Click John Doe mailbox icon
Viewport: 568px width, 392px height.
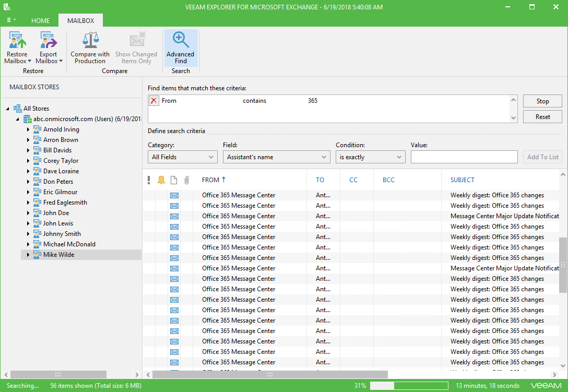coord(37,212)
